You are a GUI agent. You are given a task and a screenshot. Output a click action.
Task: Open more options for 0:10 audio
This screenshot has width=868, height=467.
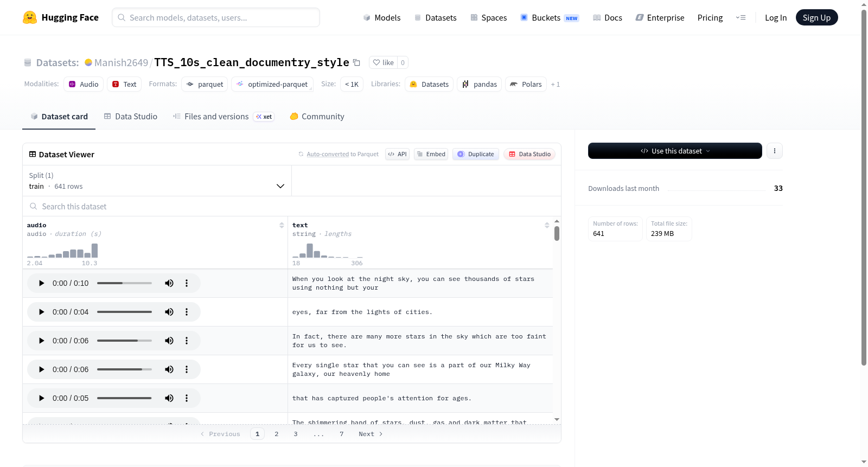point(187,283)
